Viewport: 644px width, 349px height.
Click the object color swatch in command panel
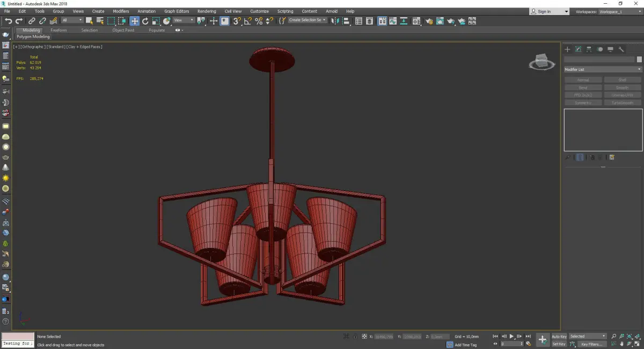tap(639, 60)
